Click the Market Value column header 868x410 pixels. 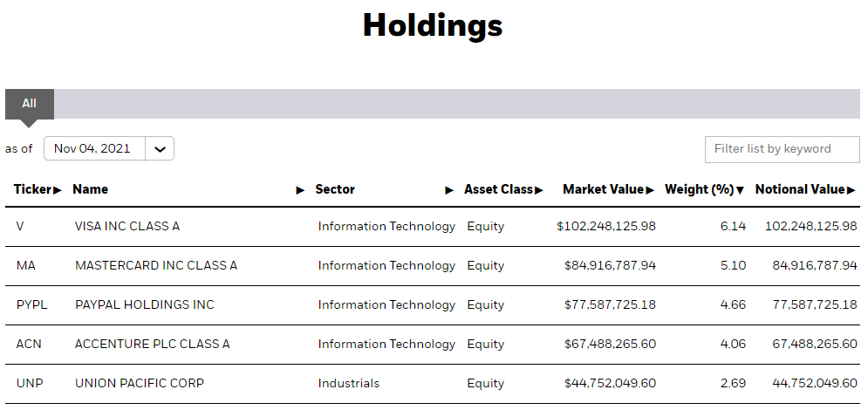pyautogui.click(x=604, y=189)
